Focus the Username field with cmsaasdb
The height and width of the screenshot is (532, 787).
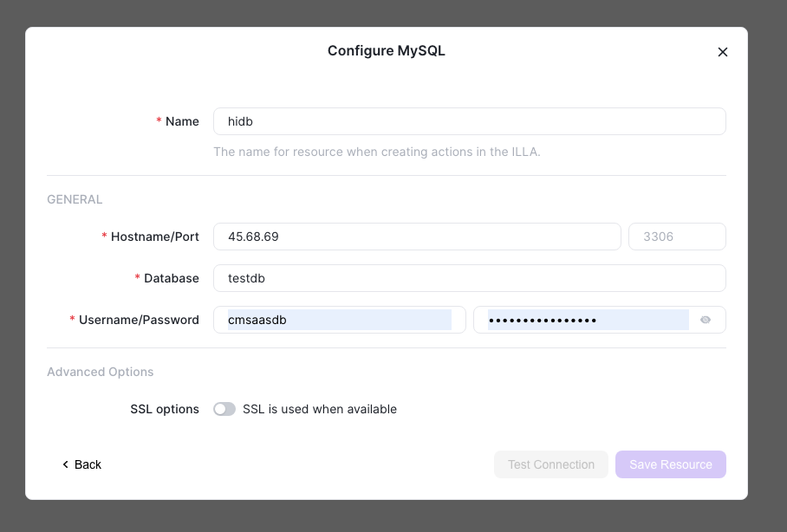[x=339, y=320]
